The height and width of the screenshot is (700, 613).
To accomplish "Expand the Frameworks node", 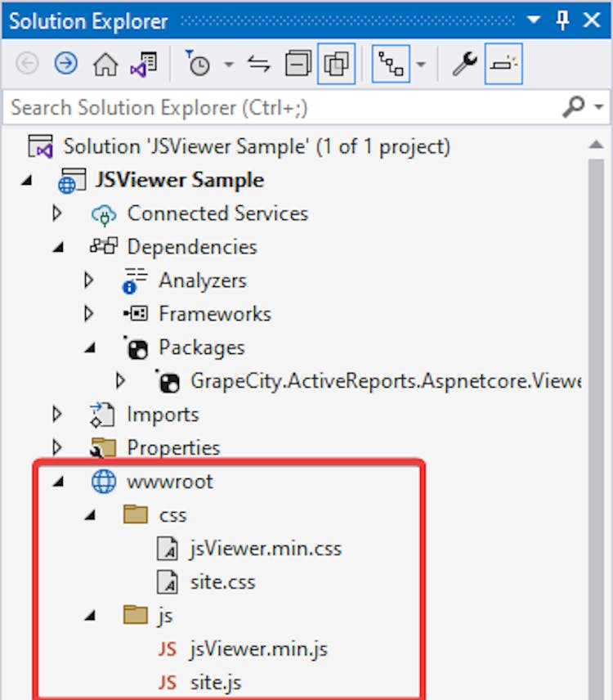I will 89,313.
